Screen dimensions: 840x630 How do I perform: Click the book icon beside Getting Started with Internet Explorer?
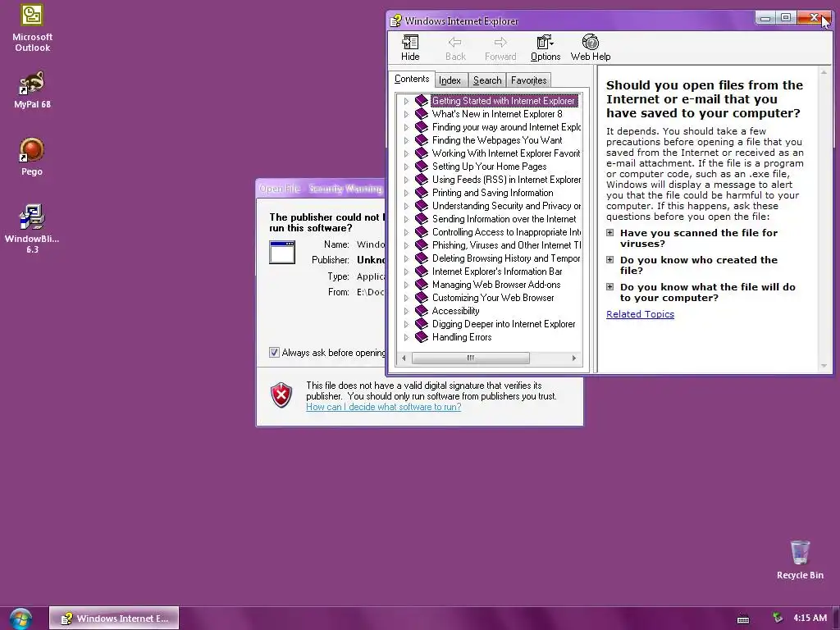tap(422, 101)
